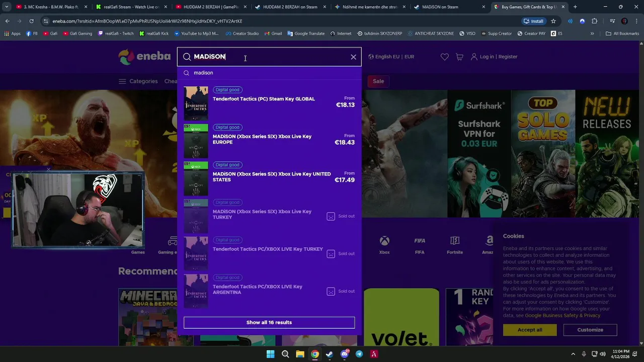Image resolution: width=644 pixels, height=362 pixels.
Task: Open the shopping cart icon
Action: tap(459, 57)
